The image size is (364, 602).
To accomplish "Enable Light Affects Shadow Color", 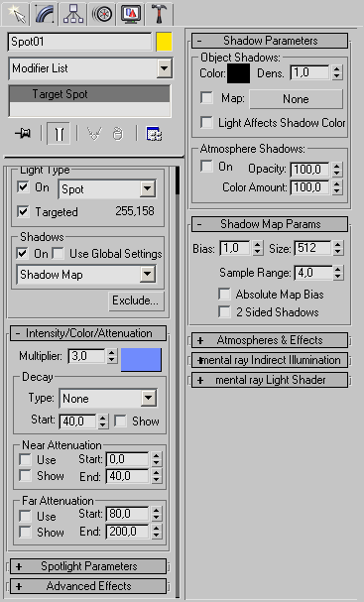I will 207,122.
